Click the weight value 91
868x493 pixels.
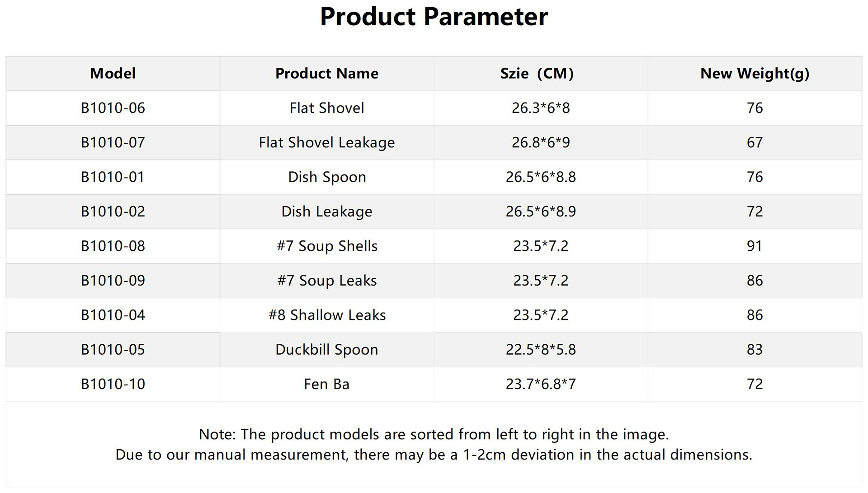(x=755, y=246)
